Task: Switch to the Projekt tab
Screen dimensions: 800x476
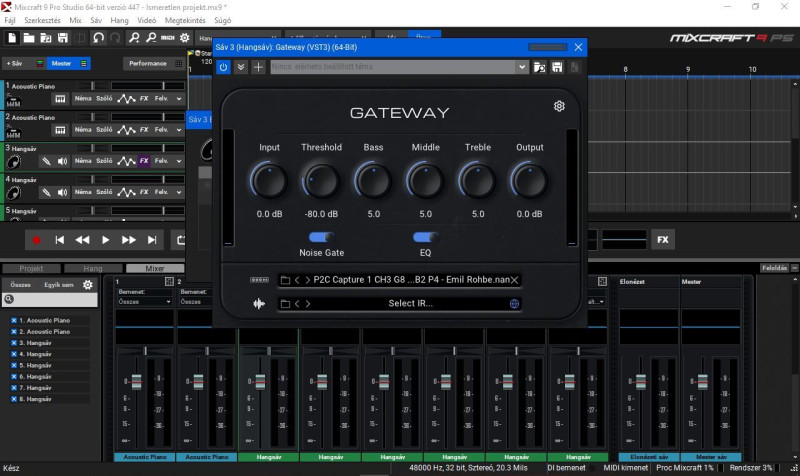Action: tap(31, 268)
